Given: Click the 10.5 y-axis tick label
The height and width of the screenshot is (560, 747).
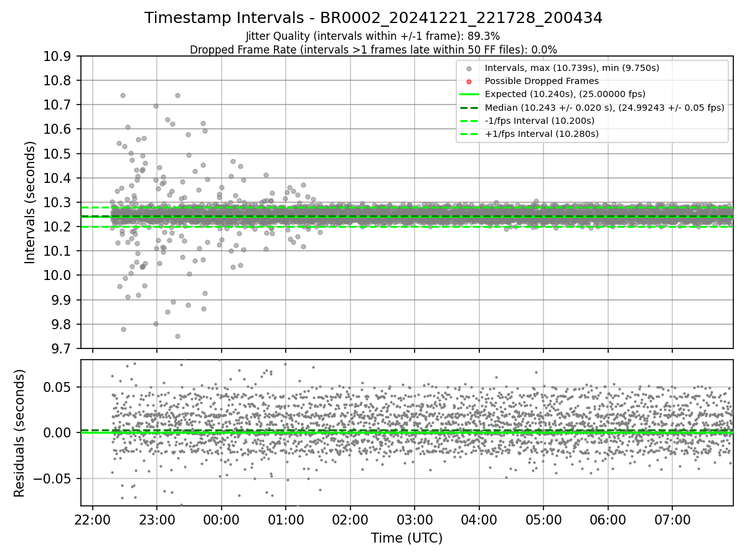Looking at the screenshot, I should (59, 154).
